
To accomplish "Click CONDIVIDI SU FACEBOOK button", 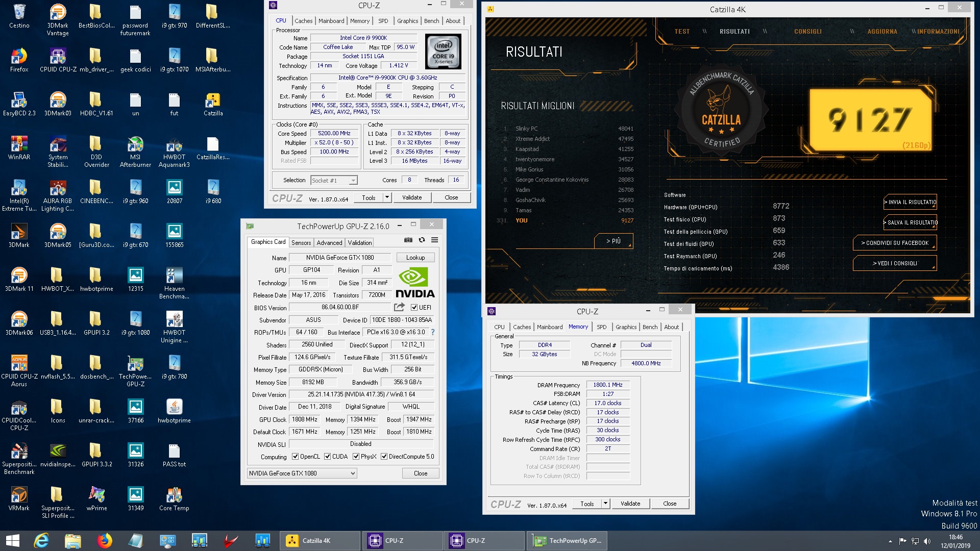I will tap(895, 243).
